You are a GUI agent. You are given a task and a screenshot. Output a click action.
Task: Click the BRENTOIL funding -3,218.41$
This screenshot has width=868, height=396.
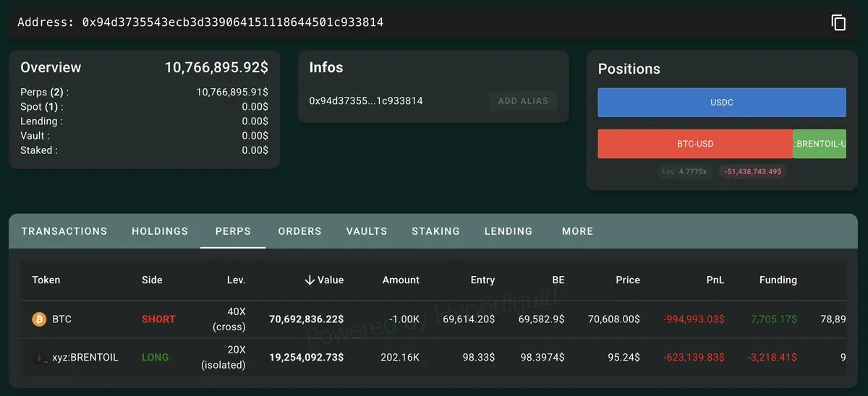point(771,357)
